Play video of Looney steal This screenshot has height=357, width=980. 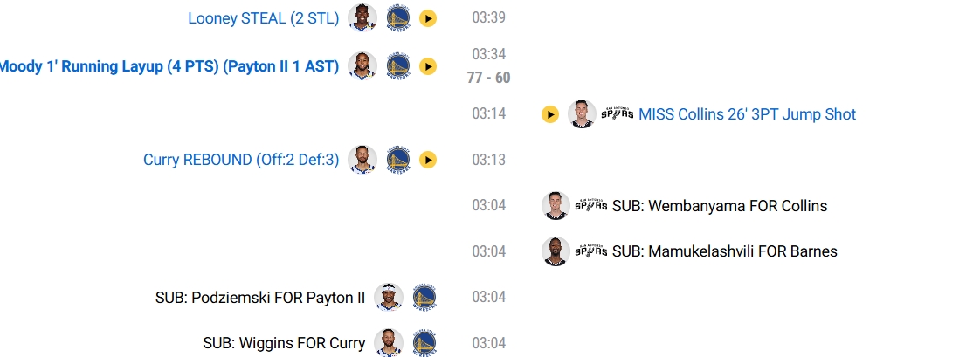click(427, 18)
